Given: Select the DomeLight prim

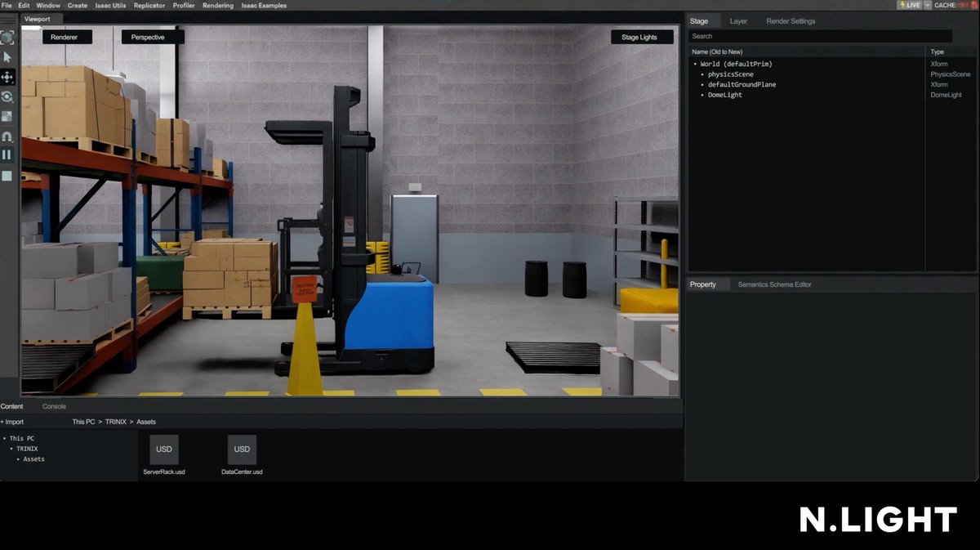Looking at the screenshot, I should point(725,96).
